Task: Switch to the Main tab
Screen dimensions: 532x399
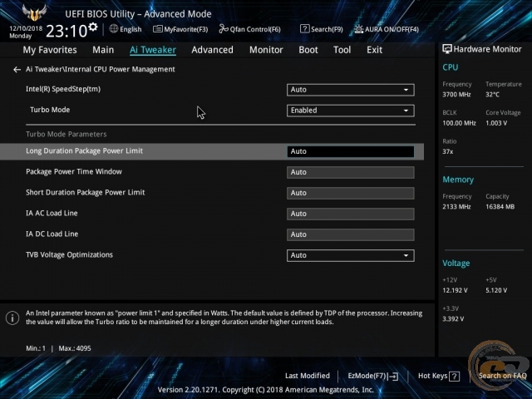Action: [x=103, y=50]
